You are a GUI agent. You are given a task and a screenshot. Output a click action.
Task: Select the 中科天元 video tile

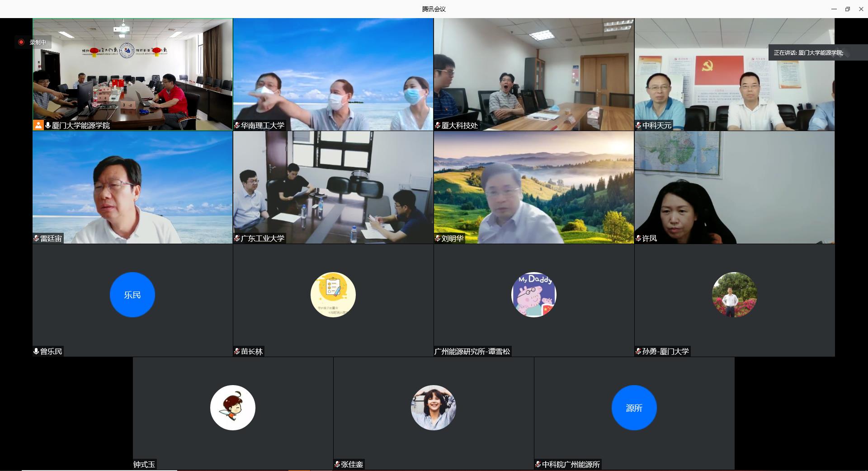[735, 75]
